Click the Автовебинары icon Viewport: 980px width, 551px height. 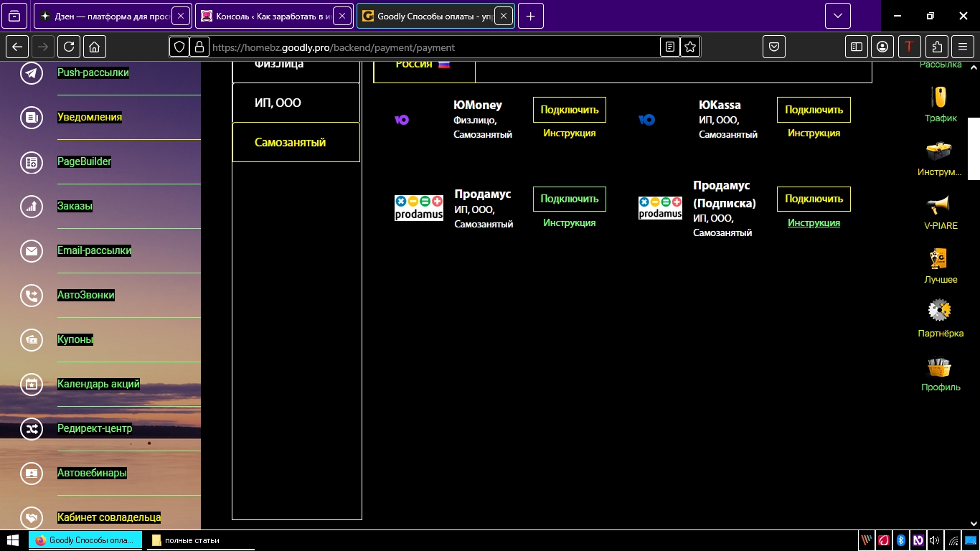pyautogui.click(x=32, y=473)
